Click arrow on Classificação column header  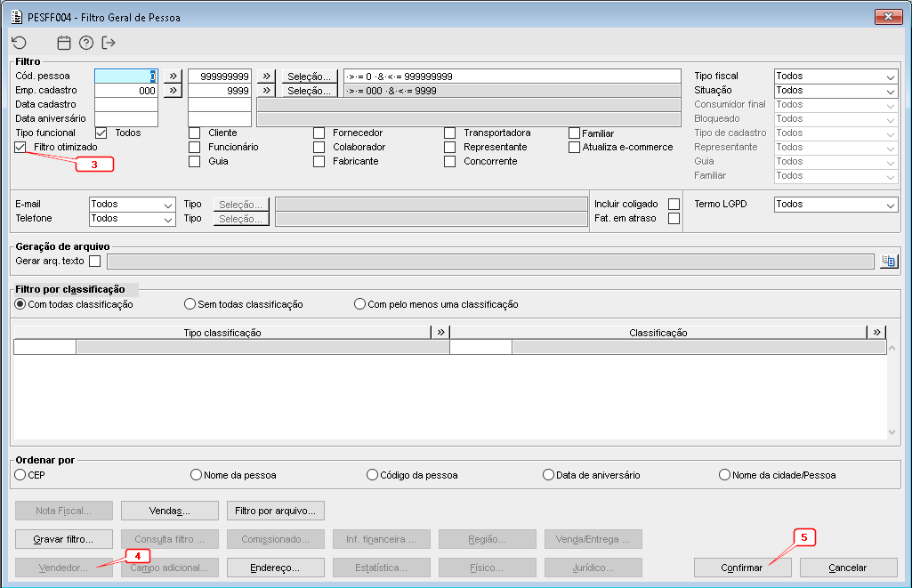click(x=876, y=332)
